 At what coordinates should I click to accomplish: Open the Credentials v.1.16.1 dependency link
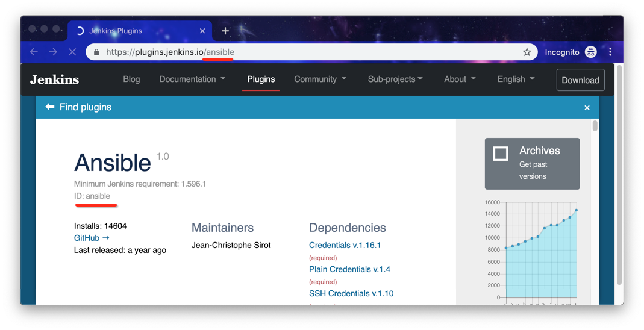345,245
